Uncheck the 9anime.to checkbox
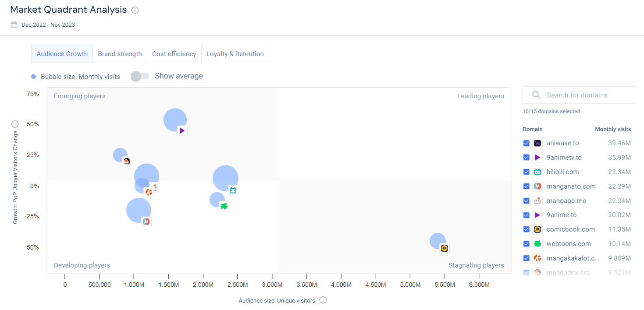 (527, 215)
